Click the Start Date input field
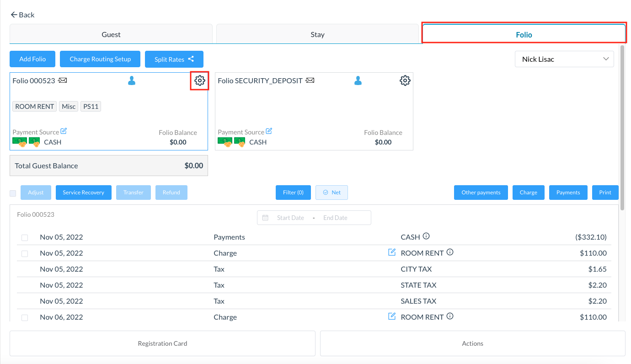Screen dimensions: 631x364 coord(290,218)
